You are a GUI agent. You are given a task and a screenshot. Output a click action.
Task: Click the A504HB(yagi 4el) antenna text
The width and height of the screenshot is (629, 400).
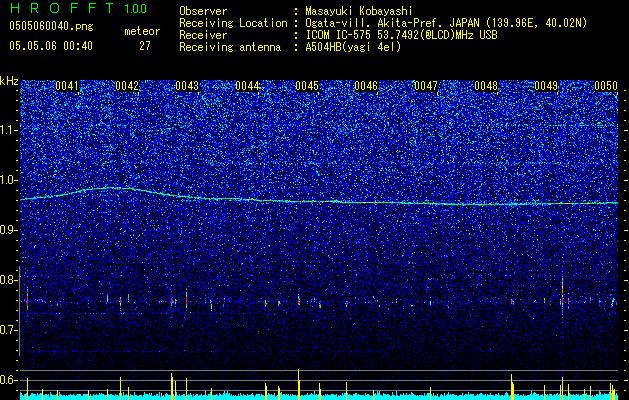[x=353, y=47]
